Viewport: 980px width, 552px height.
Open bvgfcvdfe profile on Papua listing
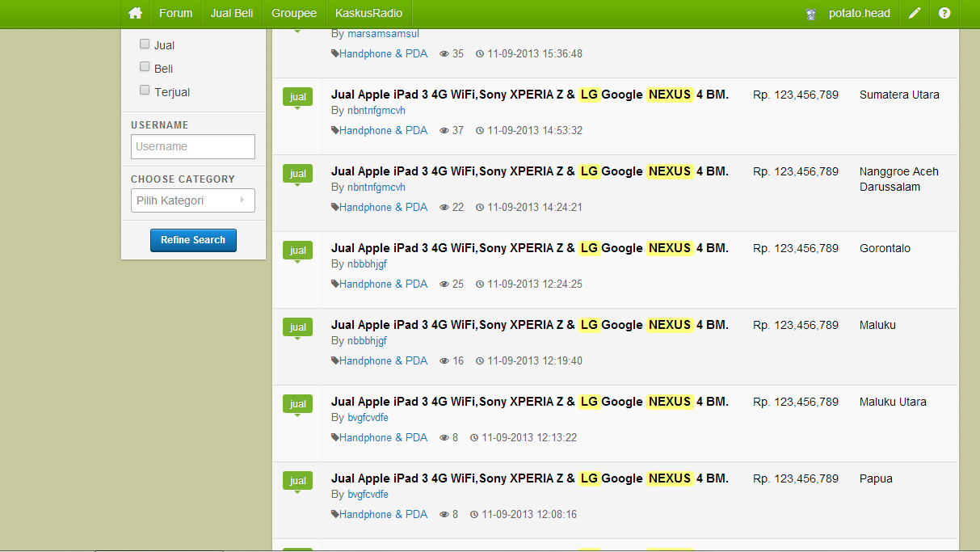[368, 494]
